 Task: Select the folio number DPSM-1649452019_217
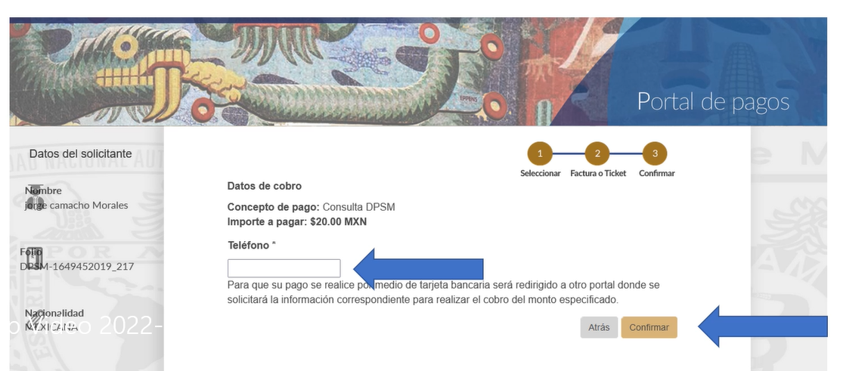tap(77, 267)
